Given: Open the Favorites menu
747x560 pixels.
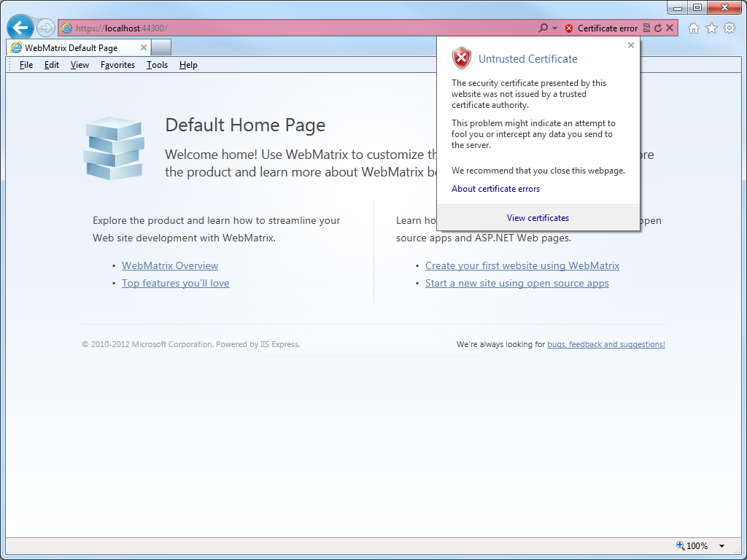Looking at the screenshot, I should tap(117, 65).
